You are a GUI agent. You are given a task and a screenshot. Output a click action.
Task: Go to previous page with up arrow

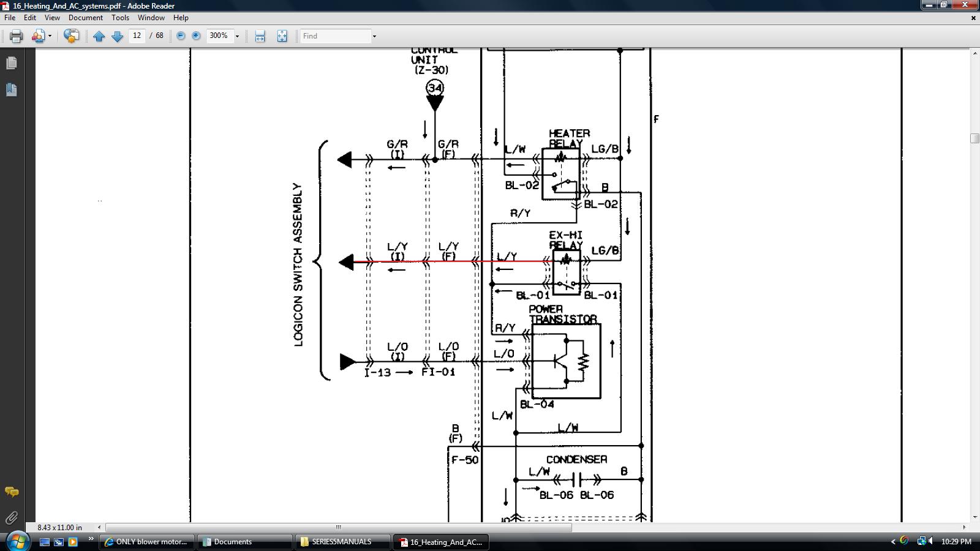pos(99,36)
